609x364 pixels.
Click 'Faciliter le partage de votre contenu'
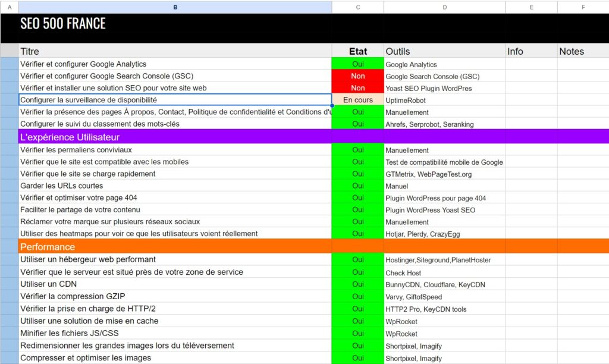click(175, 210)
